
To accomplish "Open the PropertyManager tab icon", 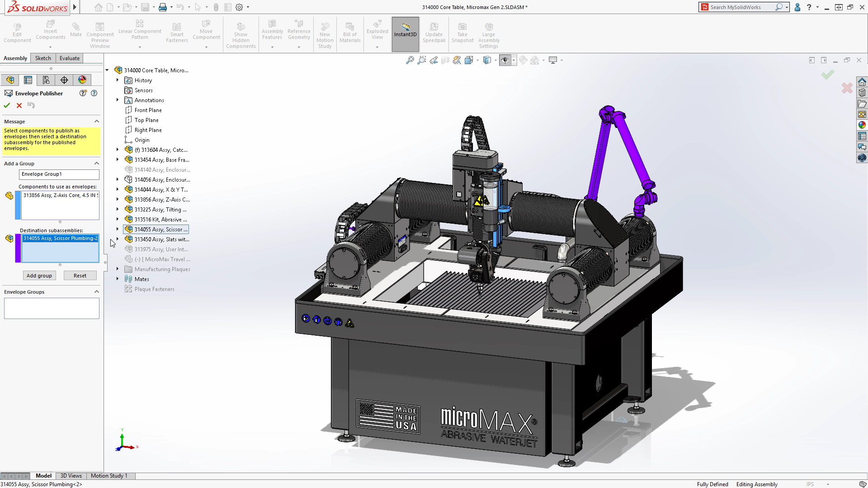I will coord(28,80).
